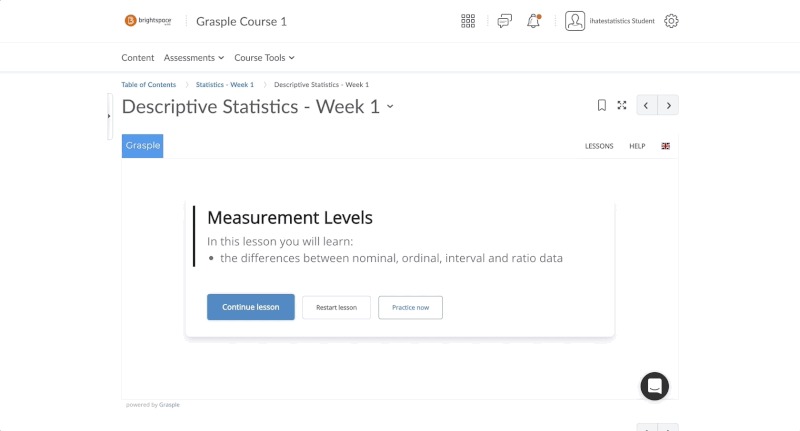This screenshot has width=800, height=431.
Task: Click the Practice now button
Action: click(410, 307)
